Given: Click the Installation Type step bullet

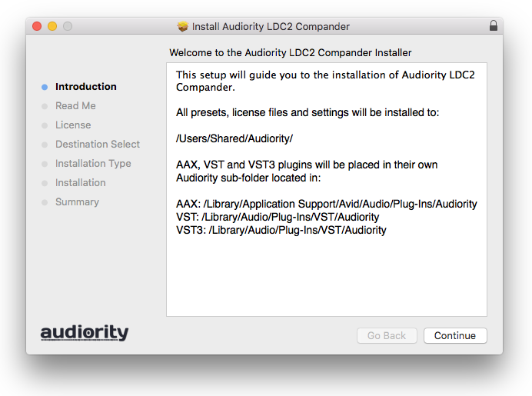Looking at the screenshot, I should (x=45, y=164).
